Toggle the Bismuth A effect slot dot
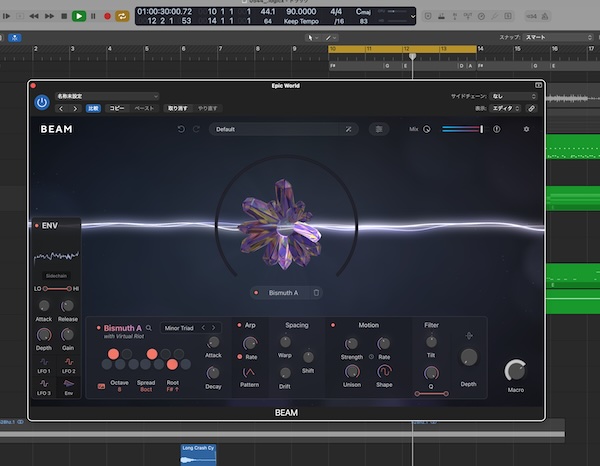This screenshot has width=600, height=466. tap(256, 293)
